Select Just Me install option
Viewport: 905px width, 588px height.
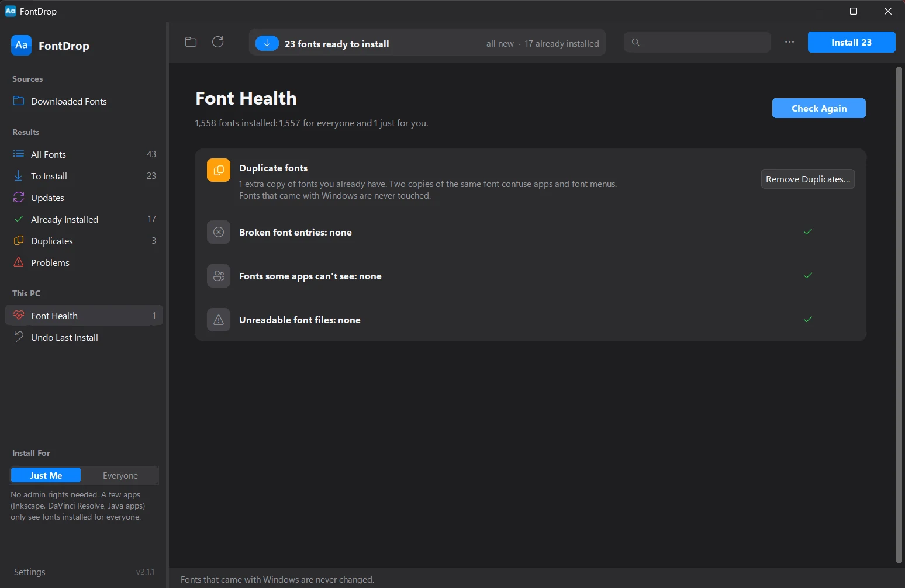click(x=46, y=475)
